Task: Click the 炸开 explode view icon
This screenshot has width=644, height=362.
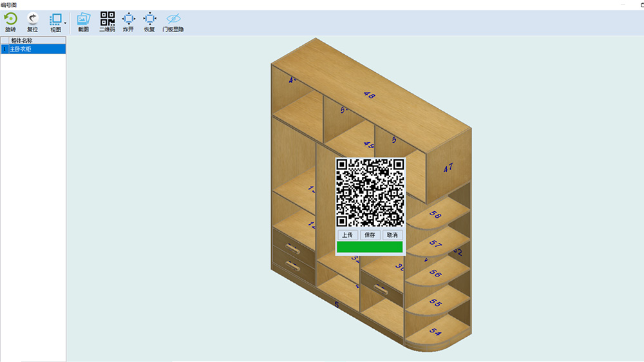Action: (129, 19)
